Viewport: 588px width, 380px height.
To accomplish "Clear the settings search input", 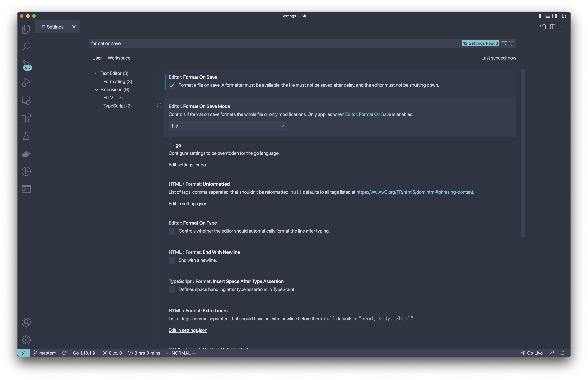I will (504, 43).
